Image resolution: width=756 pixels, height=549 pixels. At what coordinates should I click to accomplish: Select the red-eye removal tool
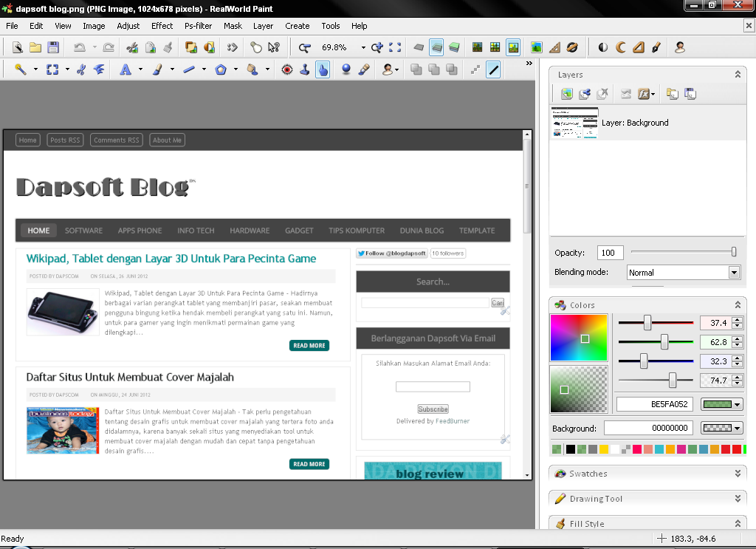287,69
